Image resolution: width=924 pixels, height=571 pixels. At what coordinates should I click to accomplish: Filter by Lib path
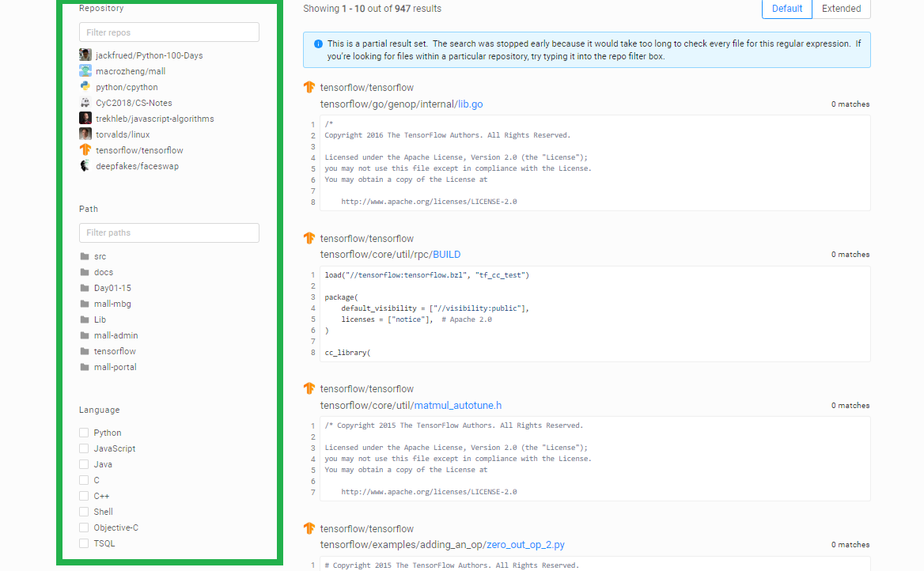(100, 320)
